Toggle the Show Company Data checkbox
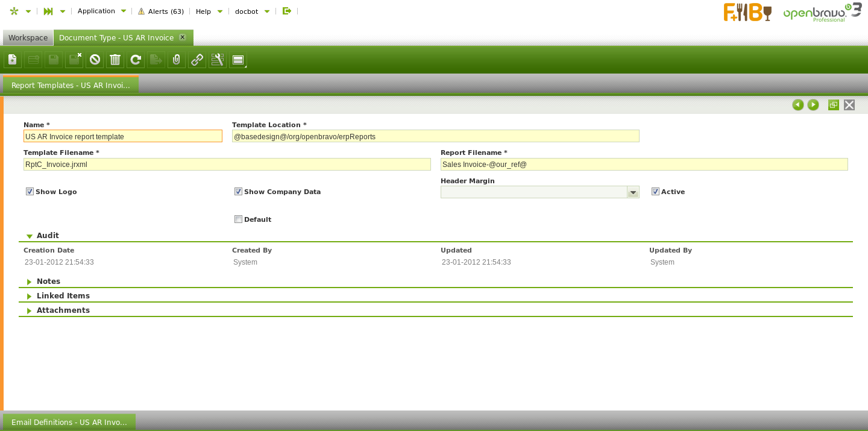This screenshot has height=431, width=868. (x=238, y=192)
